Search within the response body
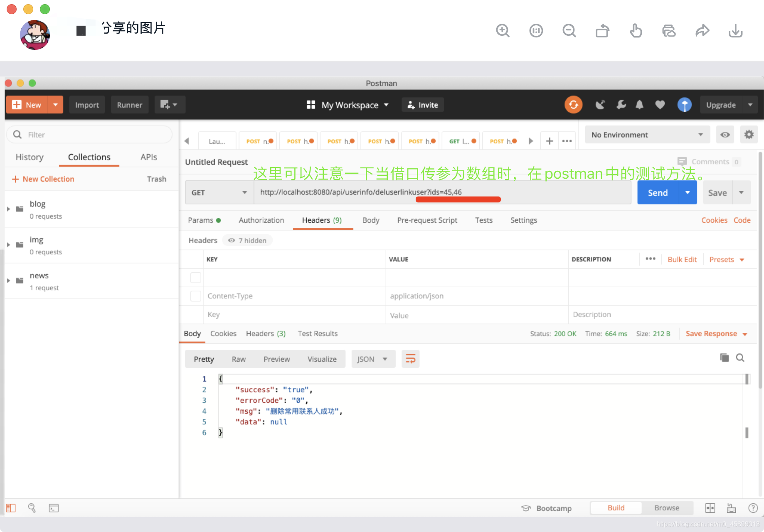 coord(740,357)
